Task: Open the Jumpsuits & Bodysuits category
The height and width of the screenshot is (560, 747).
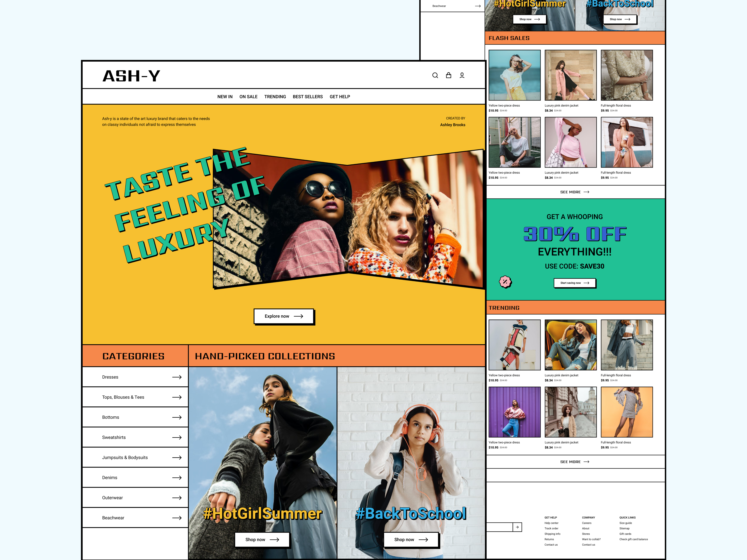Action: 125,457
